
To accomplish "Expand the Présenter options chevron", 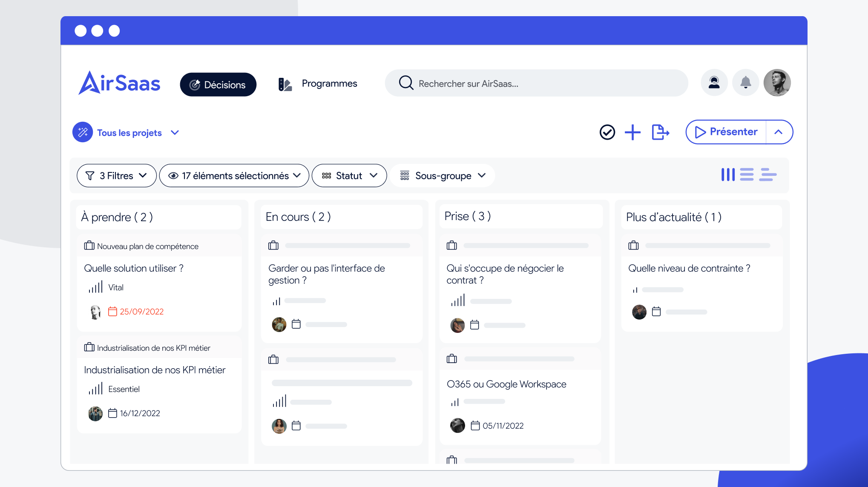I will pos(779,132).
